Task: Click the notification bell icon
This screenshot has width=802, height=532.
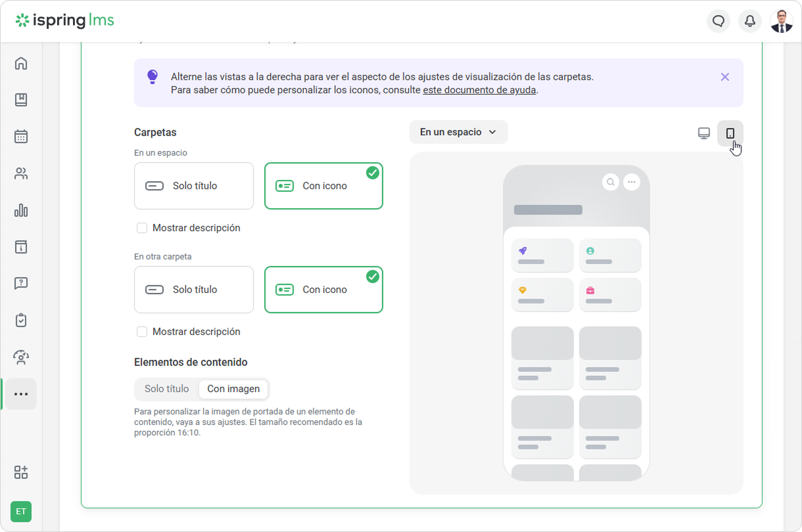Action: (750, 21)
